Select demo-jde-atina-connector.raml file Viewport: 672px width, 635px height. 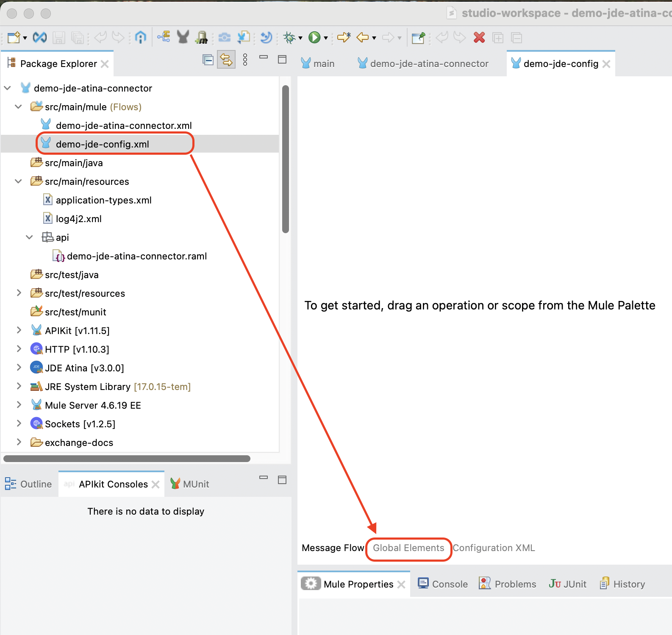pyautogui.click(x=136, y=256)
